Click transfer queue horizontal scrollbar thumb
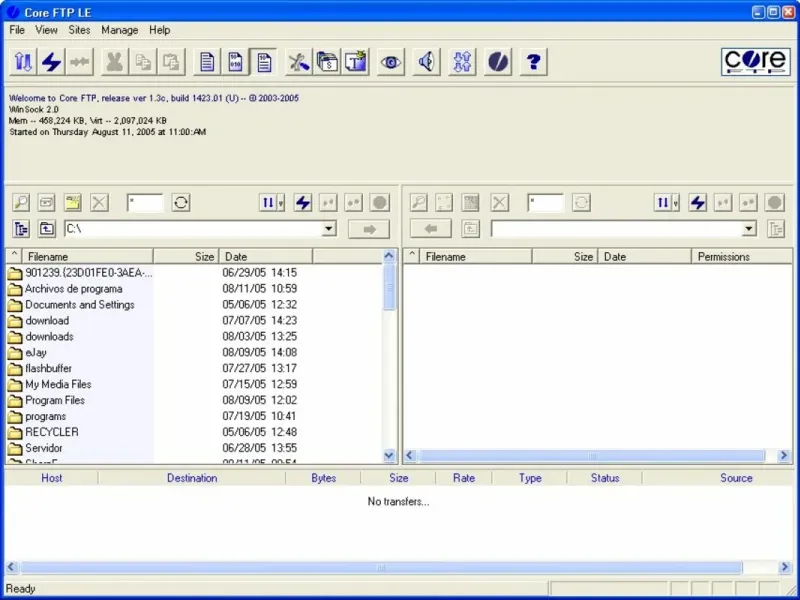 point(381,567)
